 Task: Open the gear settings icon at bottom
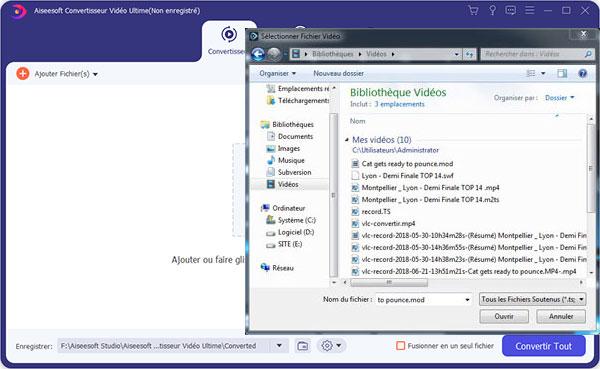coord(327,346)
